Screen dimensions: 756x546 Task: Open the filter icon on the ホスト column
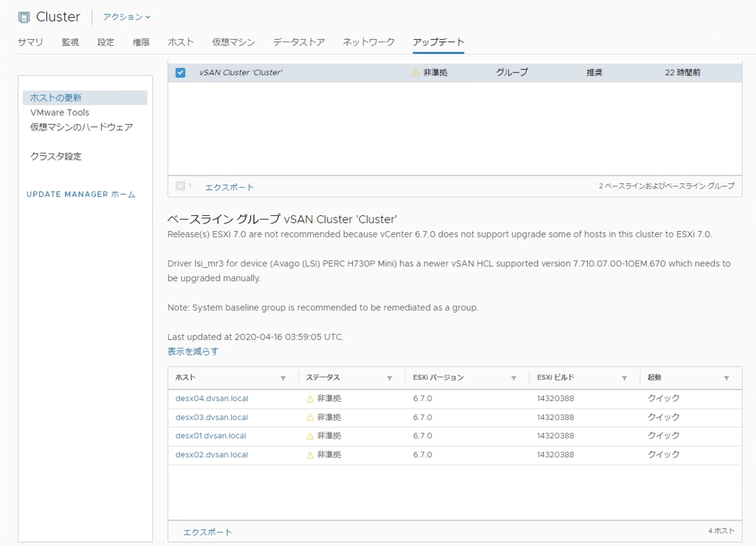[282, 378]
